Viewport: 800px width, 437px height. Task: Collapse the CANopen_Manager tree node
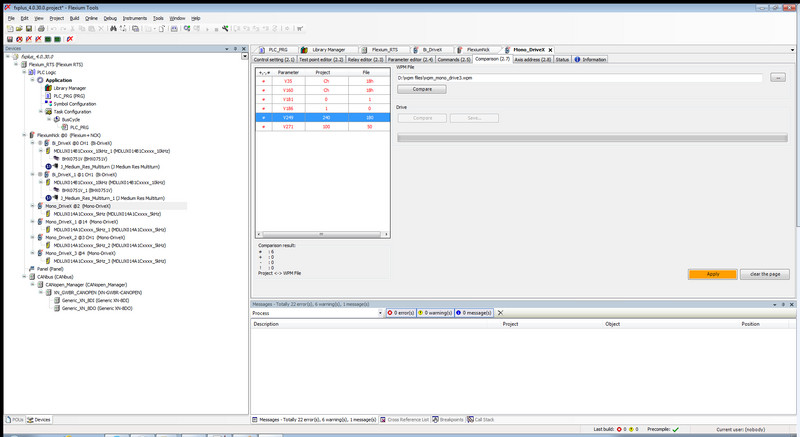click(x=32, y=285)
